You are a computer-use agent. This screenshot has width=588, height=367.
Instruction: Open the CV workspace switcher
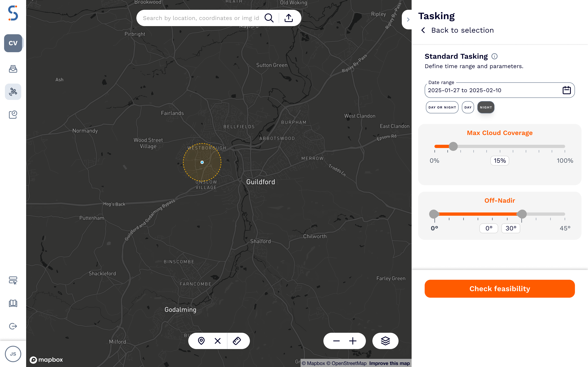tap(13, 43)
